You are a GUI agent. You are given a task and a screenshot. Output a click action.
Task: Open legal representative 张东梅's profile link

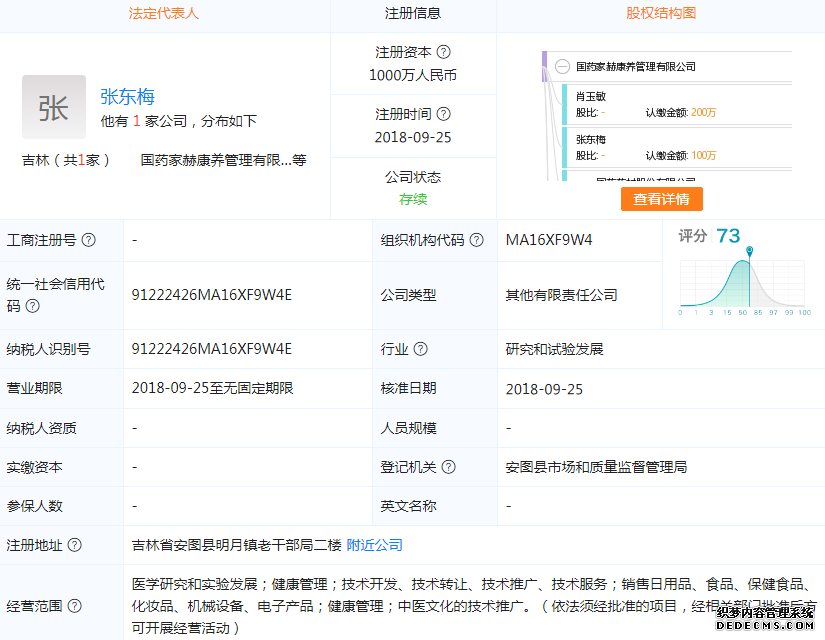pyautogui.click(x=127, y=96)
